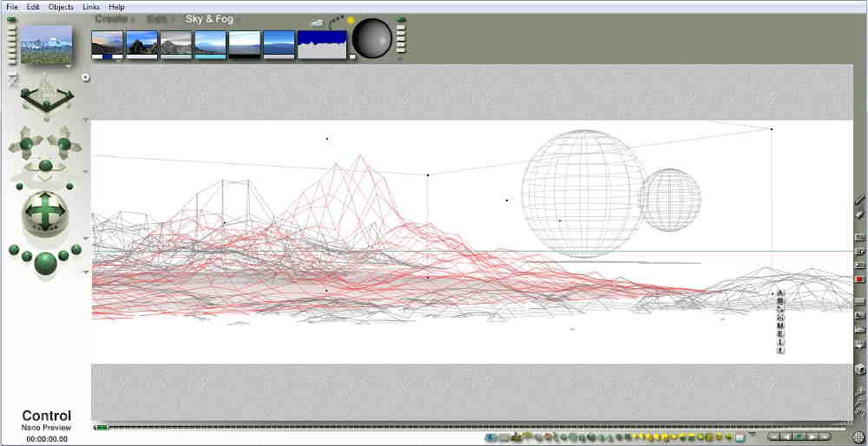Switch to the Create palette

(x=111, y=18)
